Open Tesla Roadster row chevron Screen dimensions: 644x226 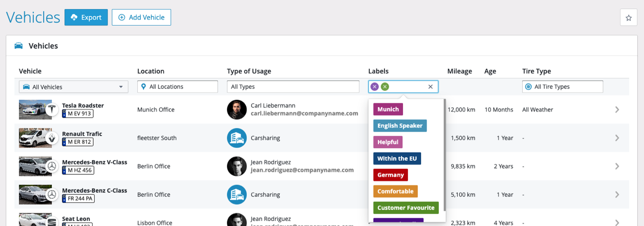617,109
